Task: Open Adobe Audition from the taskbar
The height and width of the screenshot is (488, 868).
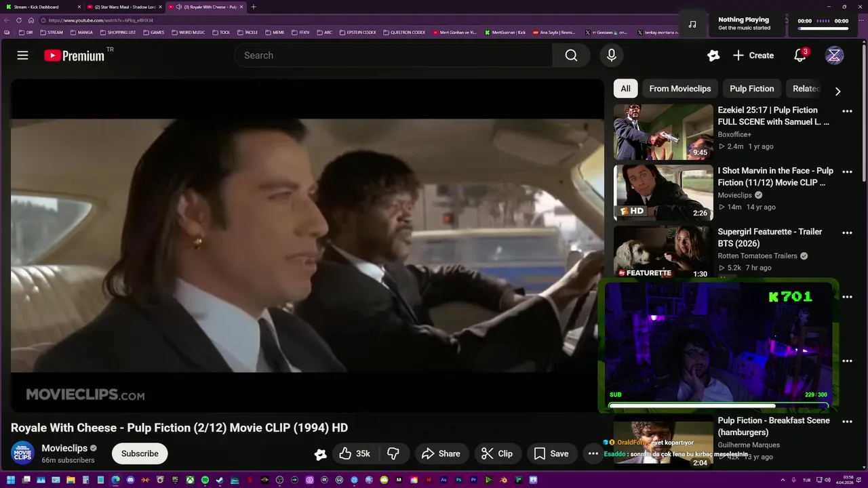Action: point(443,480)
